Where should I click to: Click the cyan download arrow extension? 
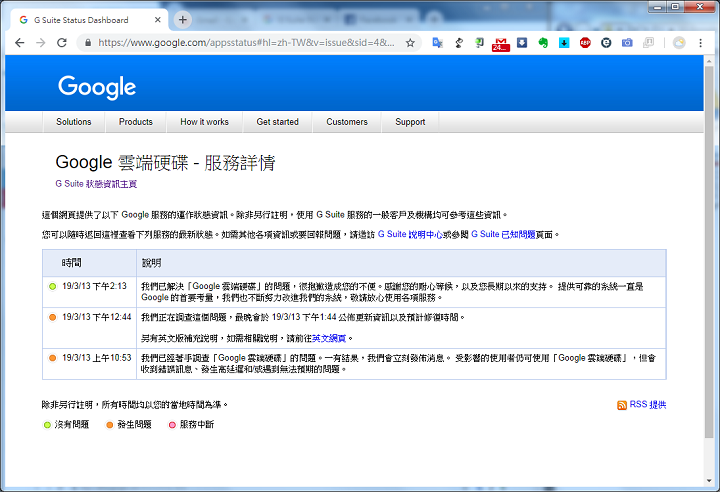tap(564, 43)
